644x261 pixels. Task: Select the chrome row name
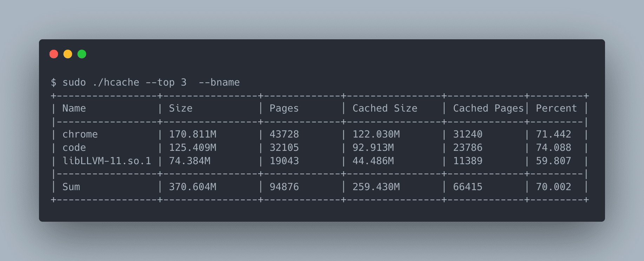click(80, 134)
